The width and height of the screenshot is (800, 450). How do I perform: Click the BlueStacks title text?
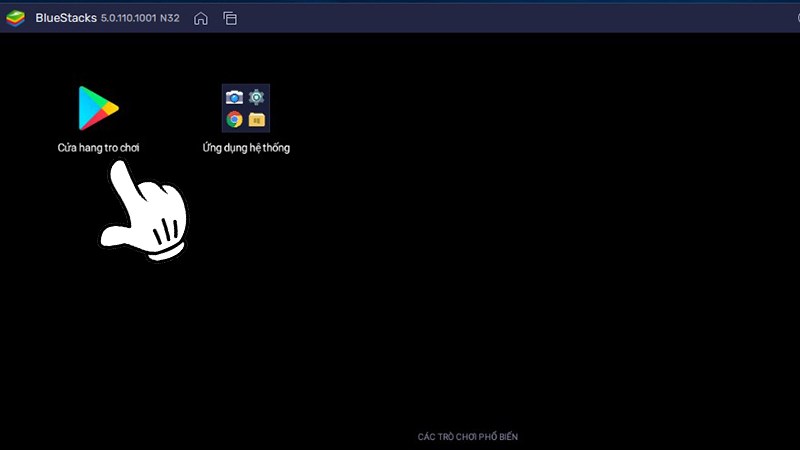click(66, 18)
